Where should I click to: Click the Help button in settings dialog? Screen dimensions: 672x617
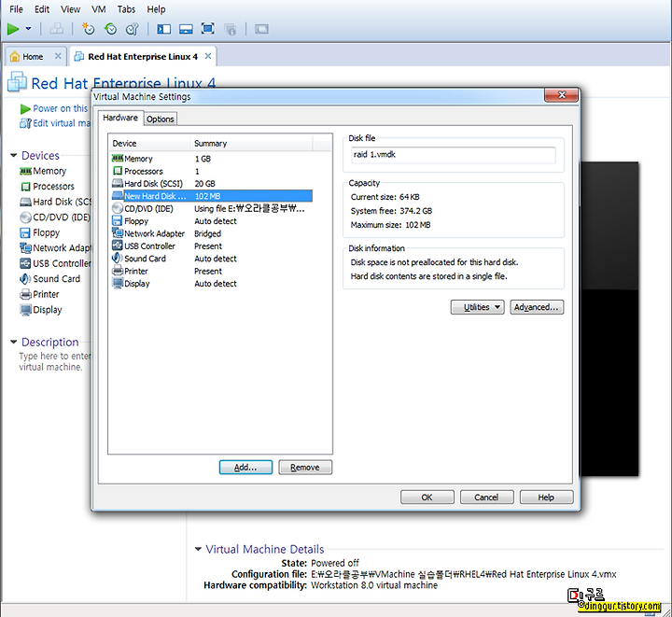click(546, 498)
